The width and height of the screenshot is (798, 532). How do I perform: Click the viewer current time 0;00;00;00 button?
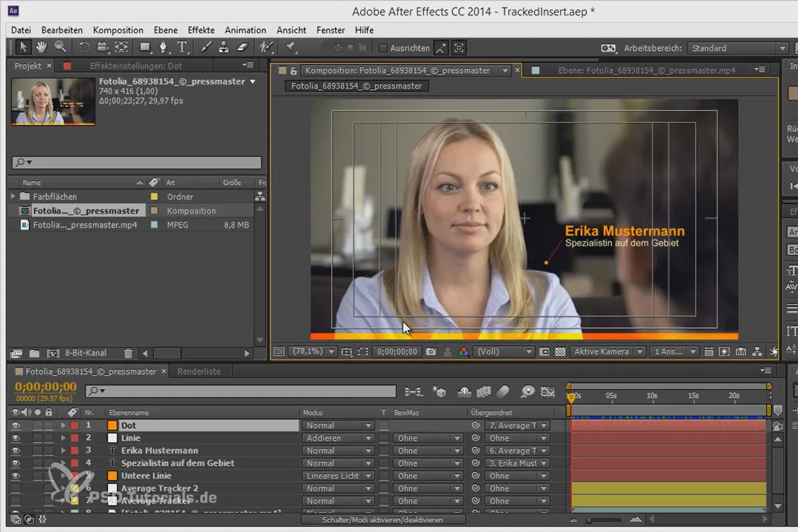(x=397, y=352)
